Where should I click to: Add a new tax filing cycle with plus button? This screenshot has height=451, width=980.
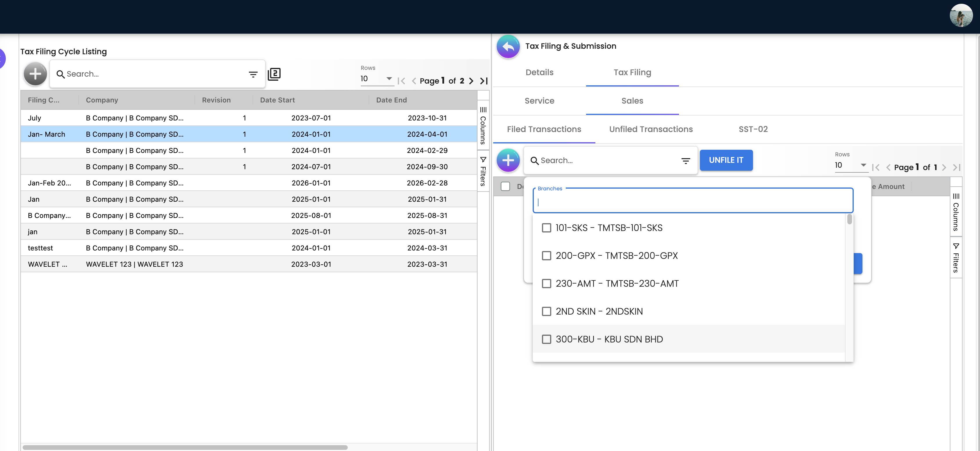[35, 74]
